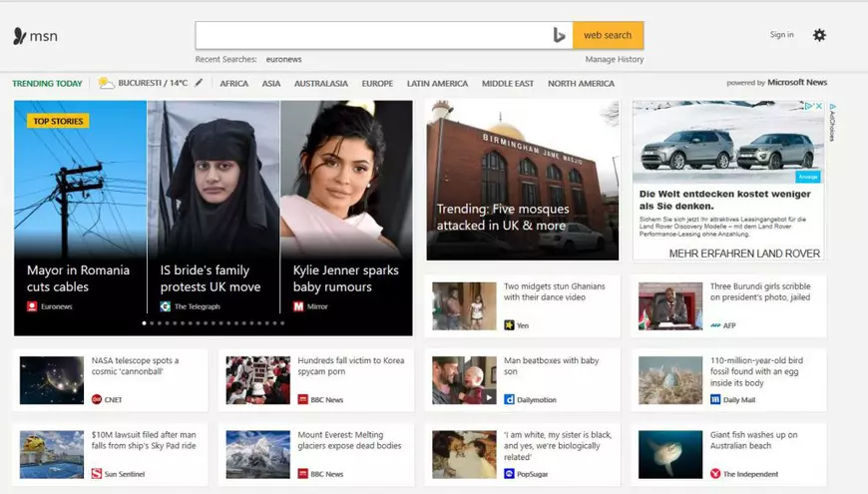Open Man beatboxes with baby son headline
The image size is (868, 494).
(552, 365)
